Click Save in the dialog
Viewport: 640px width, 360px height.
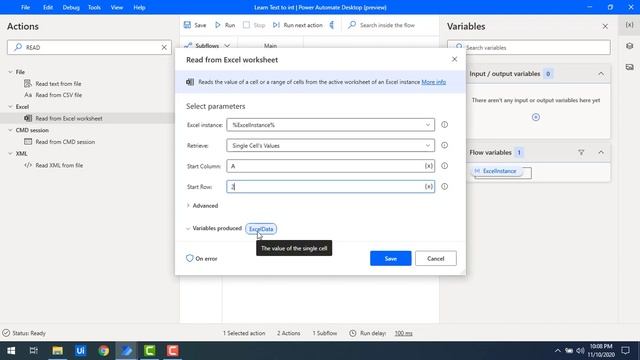pyautogui.click(x=391, y=258)
